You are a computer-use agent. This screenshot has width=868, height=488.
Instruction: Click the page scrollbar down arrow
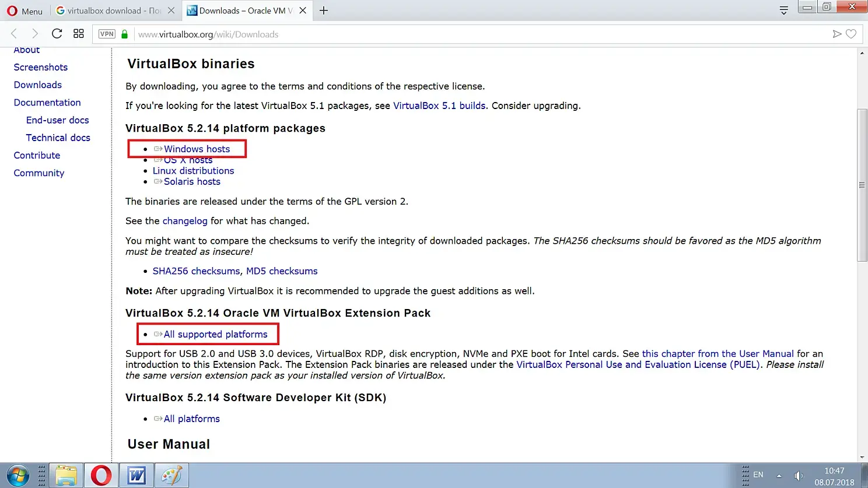[x=862, y=458]
